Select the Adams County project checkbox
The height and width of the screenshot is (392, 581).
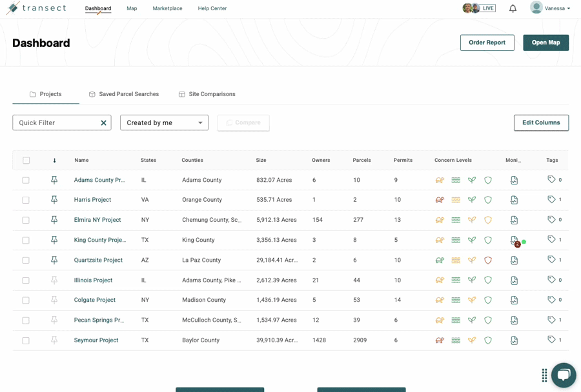[x=26, y=181]
